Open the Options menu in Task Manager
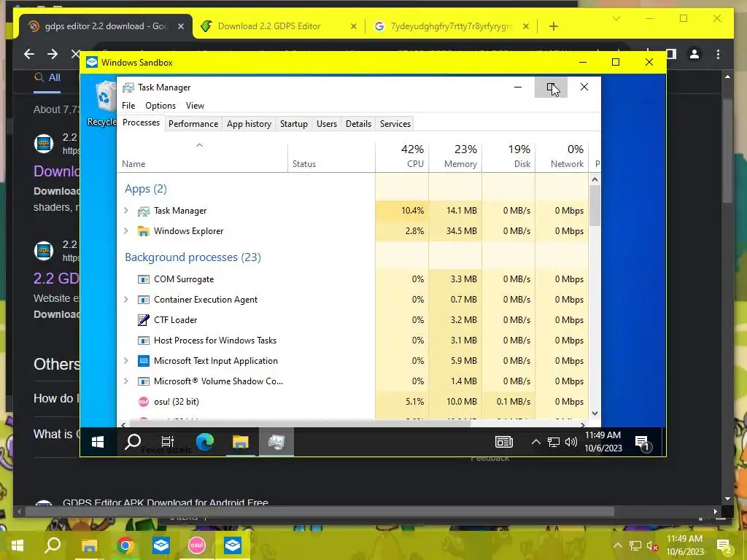 [x=160, y=106]
